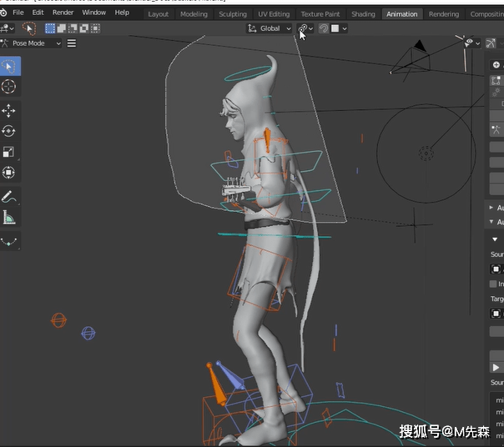The image size is (504, 447).
Task: Select the Transform tool
Action: [8, 173]
